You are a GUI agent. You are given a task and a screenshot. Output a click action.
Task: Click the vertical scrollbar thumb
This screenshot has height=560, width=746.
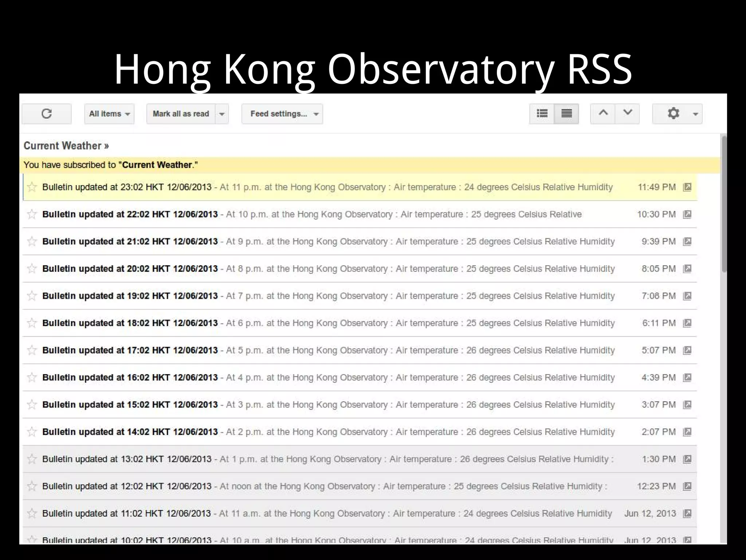coord(724,204)
